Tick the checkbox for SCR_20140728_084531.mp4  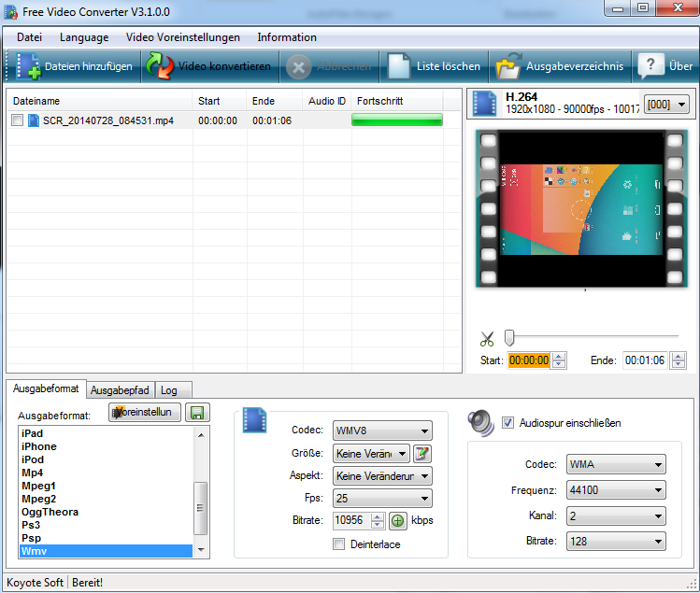[18, 120]
